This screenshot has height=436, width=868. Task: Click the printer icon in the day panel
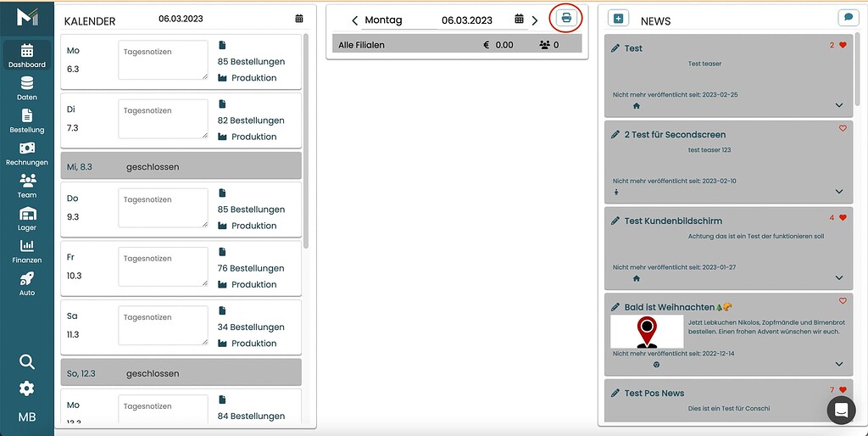[566, 18]
